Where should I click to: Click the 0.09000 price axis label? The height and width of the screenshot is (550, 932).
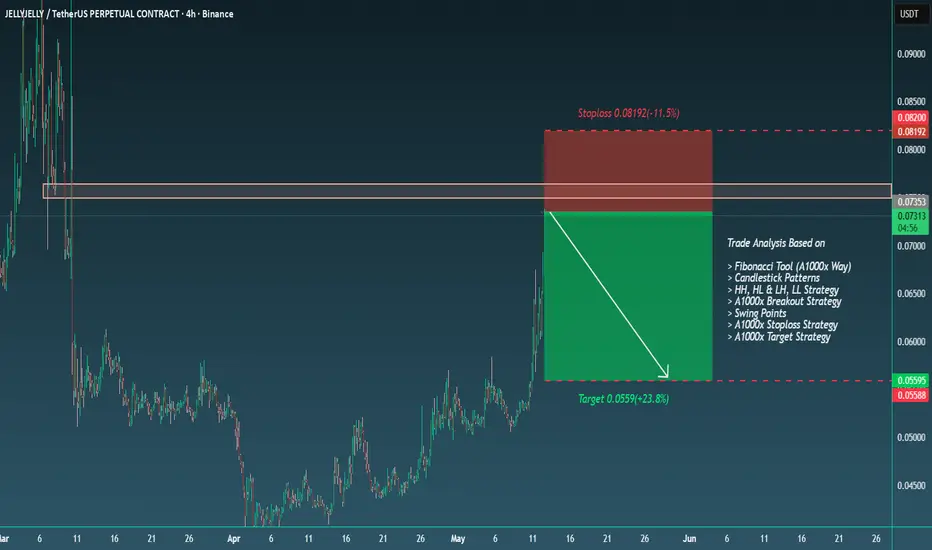(911, 54)
